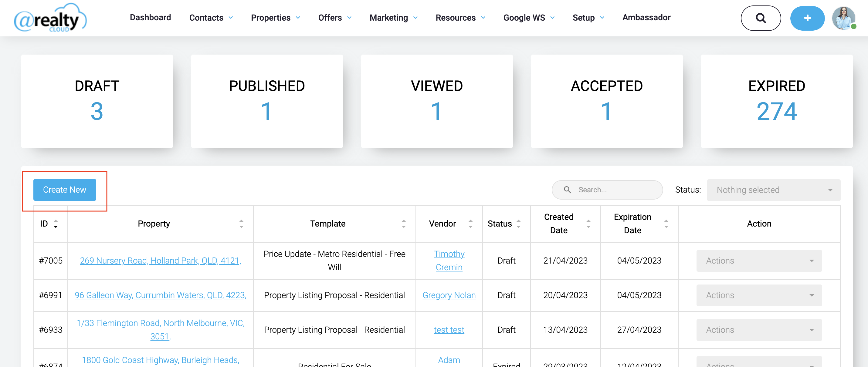Select the EXPIRED 274 status card
Viewport: 868px width, 367px height.
[x=776, y=101]
